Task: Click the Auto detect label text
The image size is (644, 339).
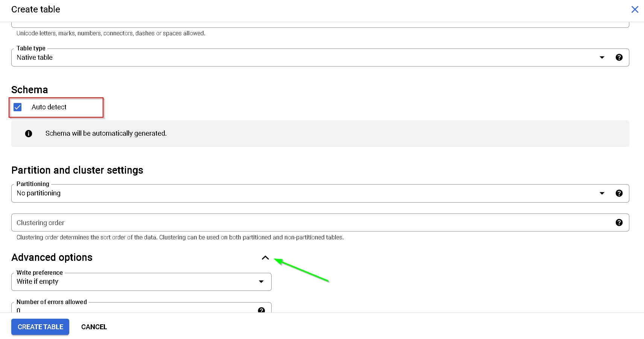Action: 49,107
